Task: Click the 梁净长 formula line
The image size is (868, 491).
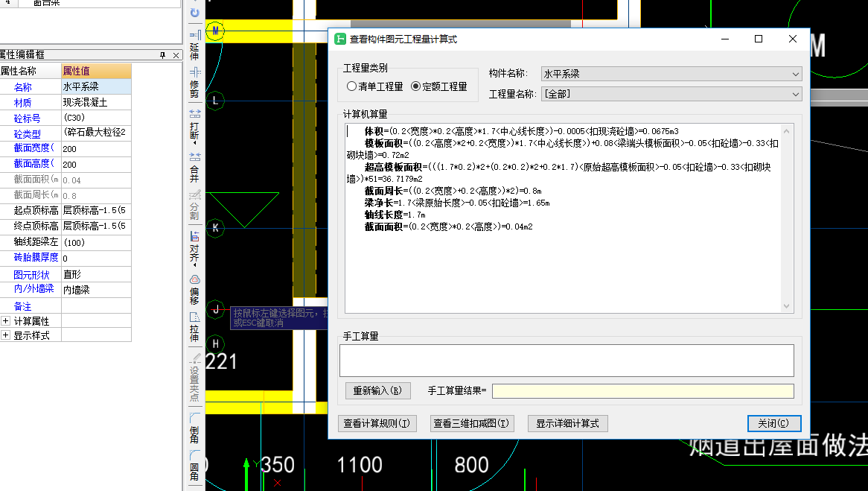Action: [x=456, y=203]
